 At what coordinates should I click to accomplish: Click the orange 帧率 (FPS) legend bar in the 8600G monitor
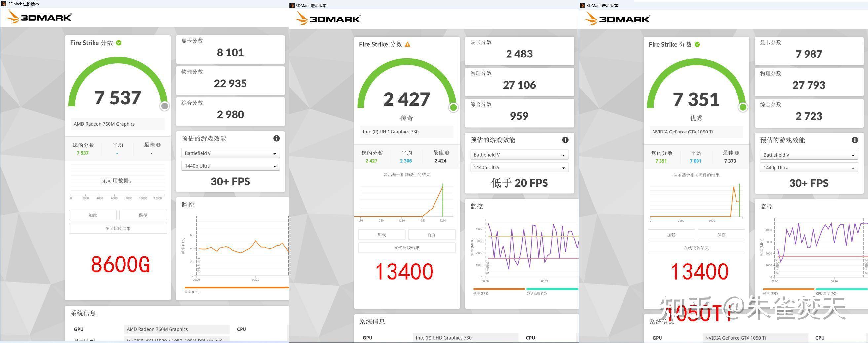click(237, 287)
